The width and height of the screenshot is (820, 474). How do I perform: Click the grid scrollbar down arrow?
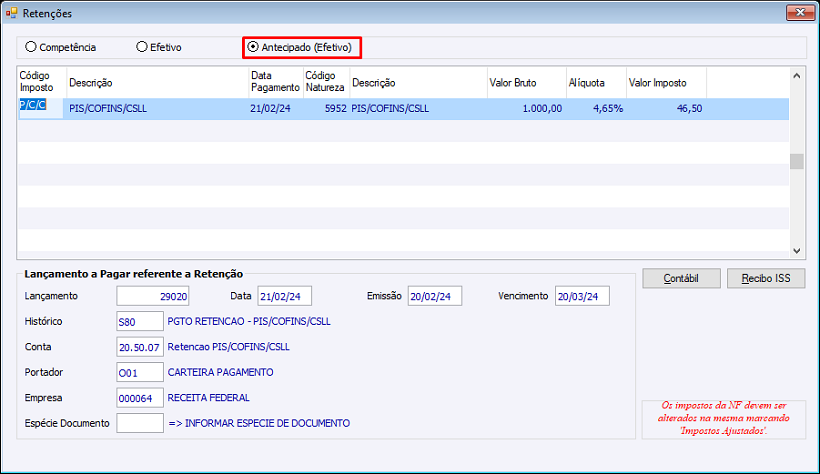(x=796, y=251)
